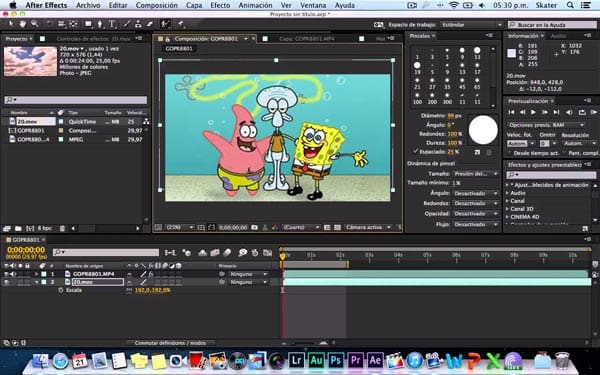Take a snapshot with camera icon

(254, 227)
